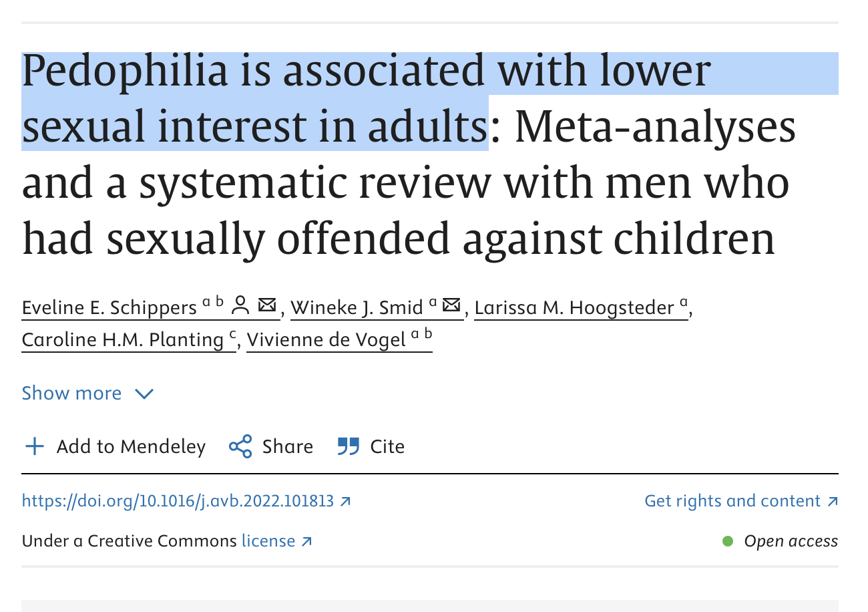Open author link Eveline E. Schippers
The width and height of the screenshot is (868, 612).
coord(110,307)
